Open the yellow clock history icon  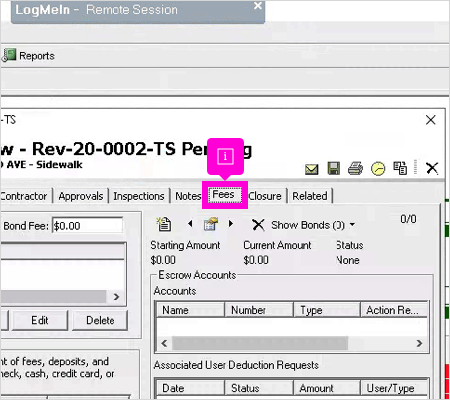[378, 168]
